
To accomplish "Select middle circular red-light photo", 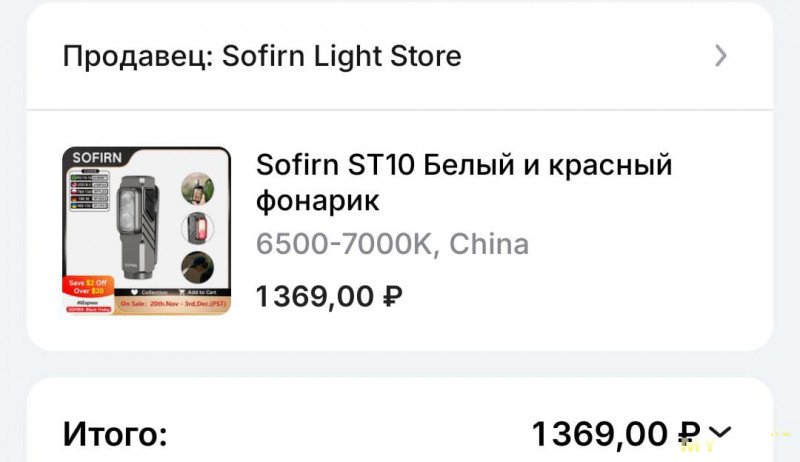I will coord(197,228).
